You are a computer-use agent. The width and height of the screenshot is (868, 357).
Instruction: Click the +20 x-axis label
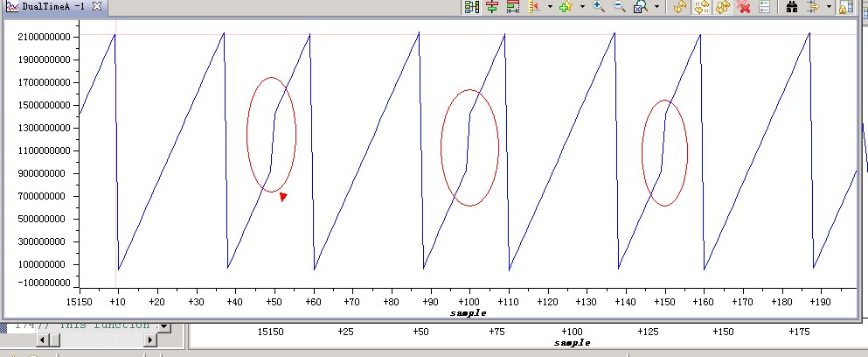tap(157, 302)
